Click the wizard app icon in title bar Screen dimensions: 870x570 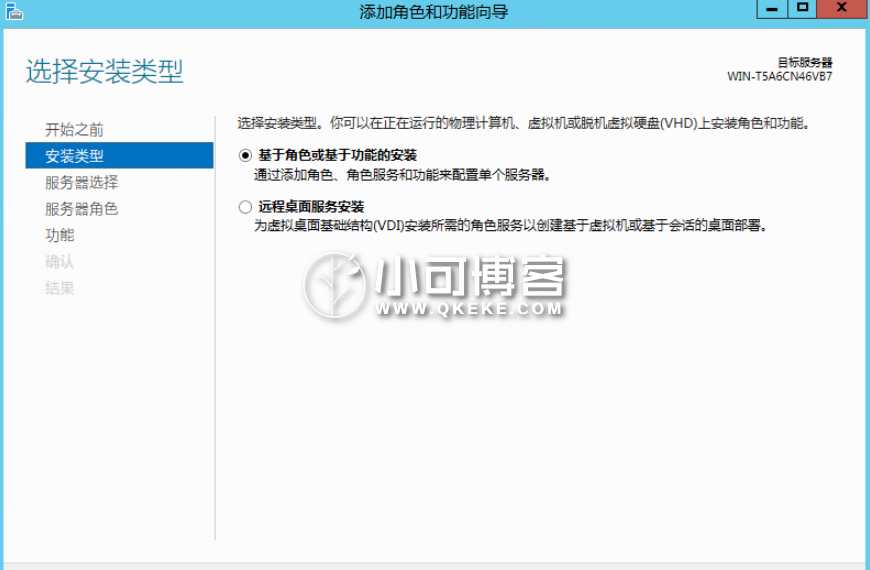[x=14, y=11]
